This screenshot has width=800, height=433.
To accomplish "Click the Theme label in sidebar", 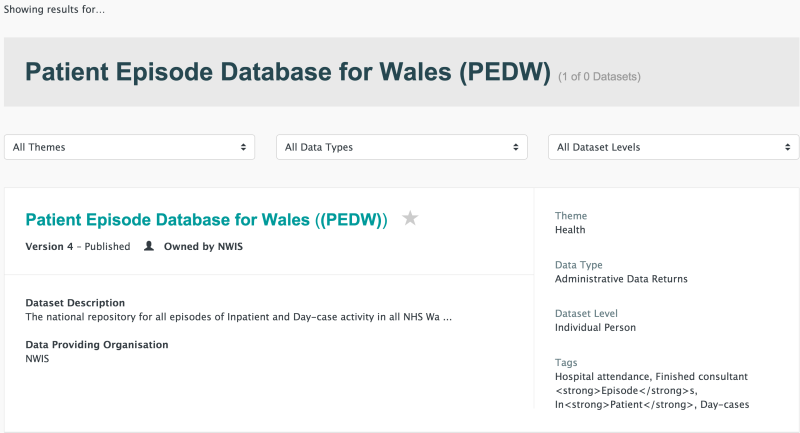I will click(x=571, y=216).
